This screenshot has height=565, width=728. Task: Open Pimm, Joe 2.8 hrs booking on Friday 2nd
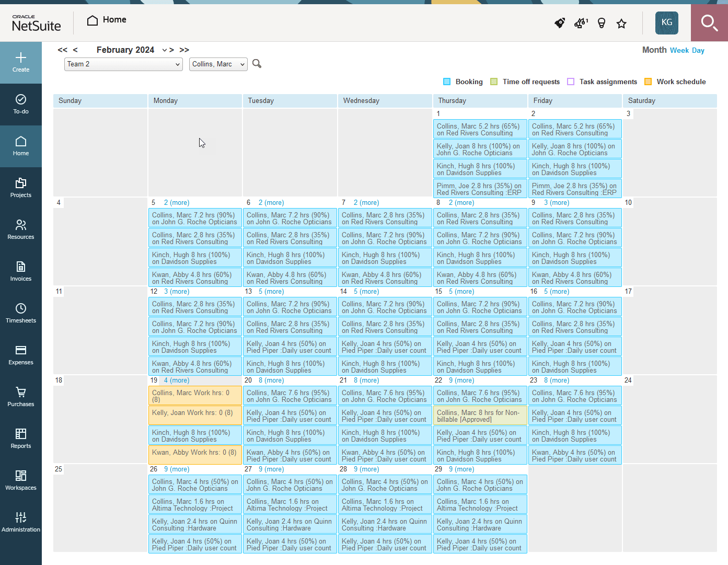(x=575, y=189)
